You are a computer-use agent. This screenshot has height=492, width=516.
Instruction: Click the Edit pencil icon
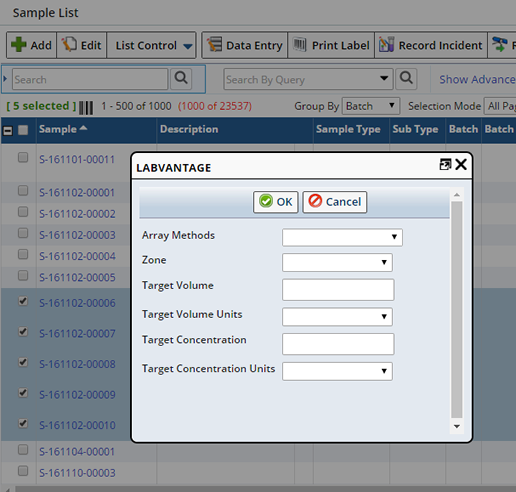(x=69, y=44)
